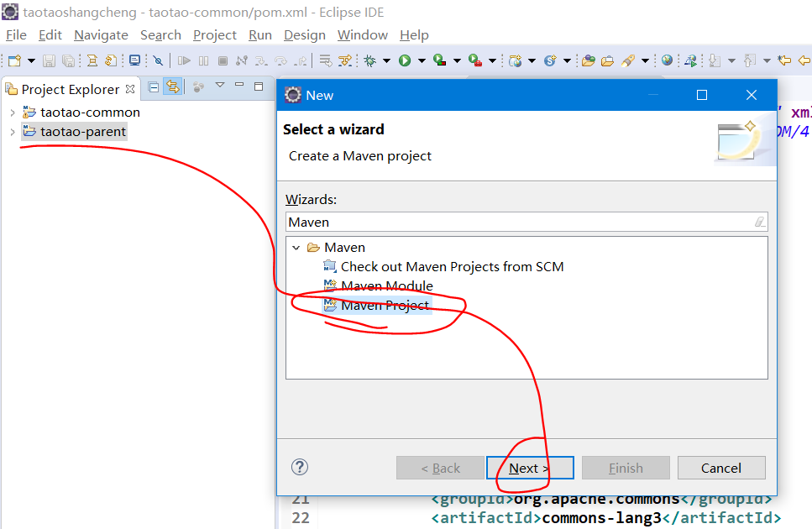Click the Step Return icon
The width and height of the screenshot is (812, 529).
pyautogui.click(x=301, y=60)
